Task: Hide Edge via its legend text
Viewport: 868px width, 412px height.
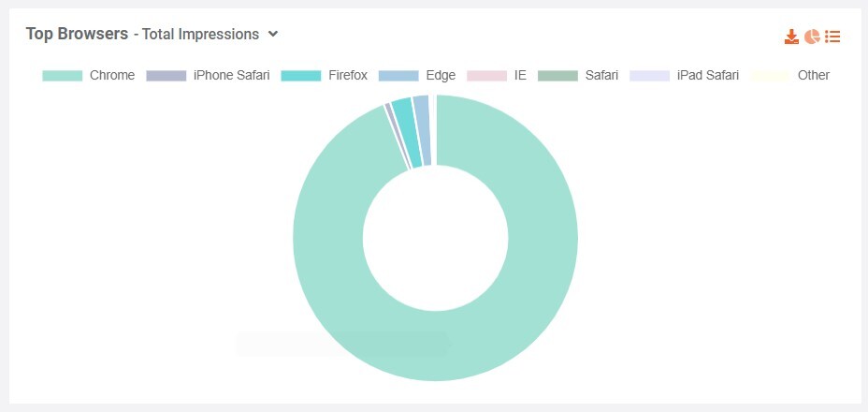Action: tap(441, 75)
